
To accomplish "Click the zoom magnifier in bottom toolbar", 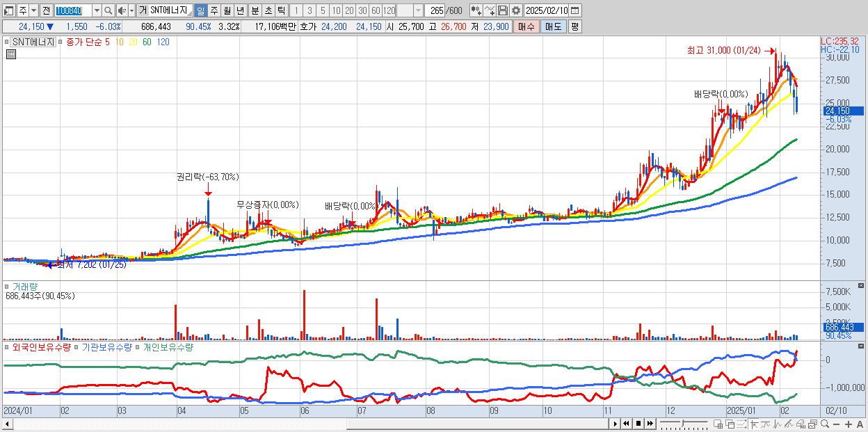I will (824, 424).
